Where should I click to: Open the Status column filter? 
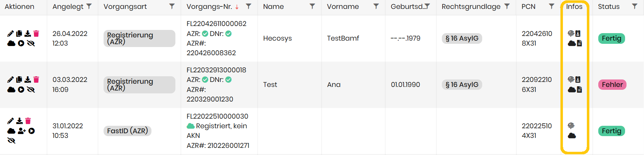(634, 6)
